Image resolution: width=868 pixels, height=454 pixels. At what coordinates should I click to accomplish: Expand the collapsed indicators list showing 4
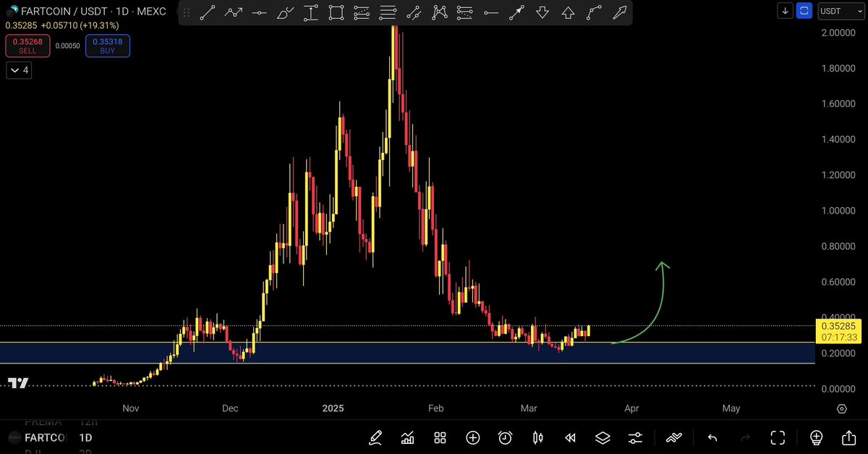18,70
